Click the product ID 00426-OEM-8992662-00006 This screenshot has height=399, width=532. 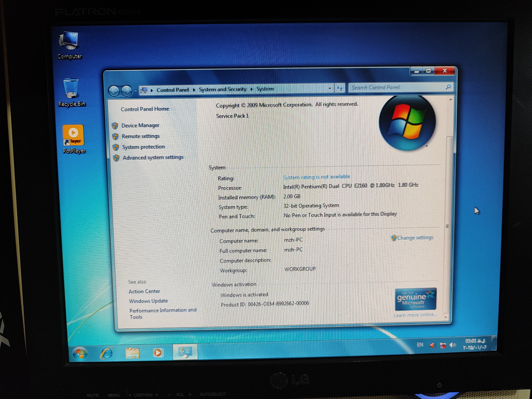(x=278, y=304)
